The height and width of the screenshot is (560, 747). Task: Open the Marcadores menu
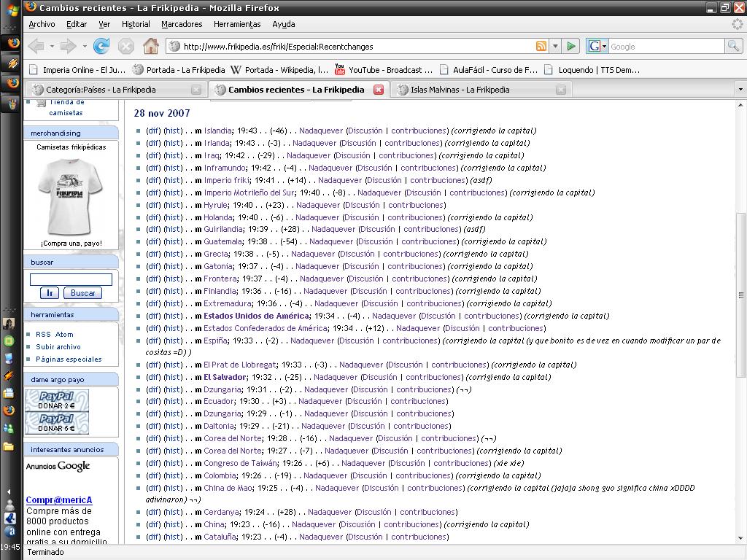click(x=182, y=24)
